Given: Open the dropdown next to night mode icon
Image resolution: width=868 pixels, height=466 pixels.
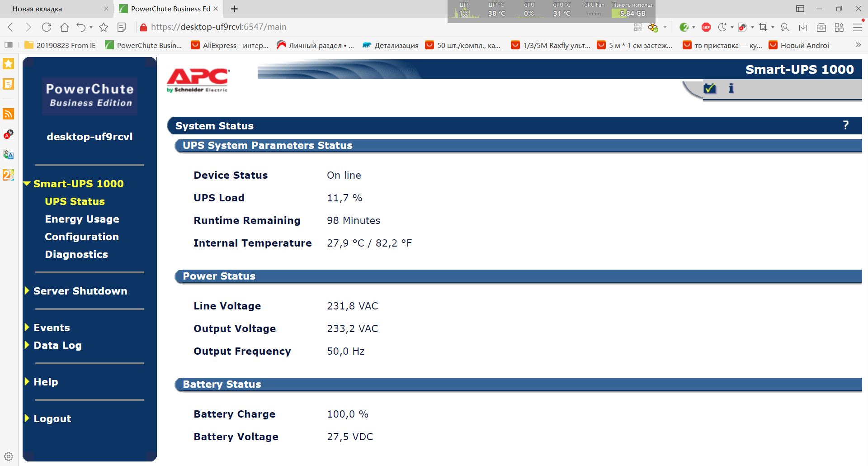Looking at the screenshot, I should pyautogui.click(x=732, y=27).
